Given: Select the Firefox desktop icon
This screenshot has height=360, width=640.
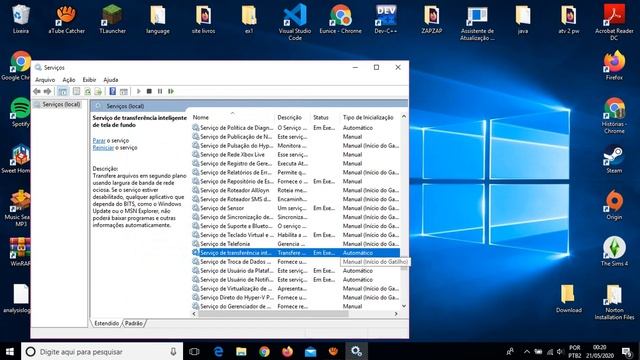Looking at the screenshot, I should point(614,65).
